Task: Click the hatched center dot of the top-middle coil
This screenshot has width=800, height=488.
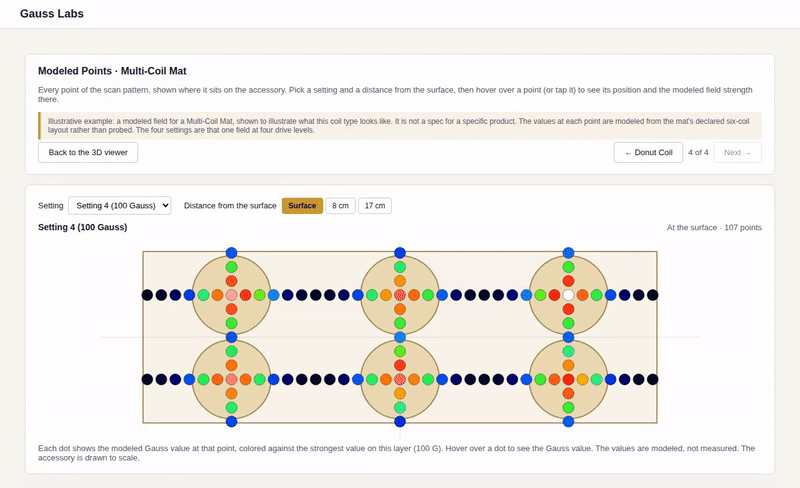Action: (400, 295)
